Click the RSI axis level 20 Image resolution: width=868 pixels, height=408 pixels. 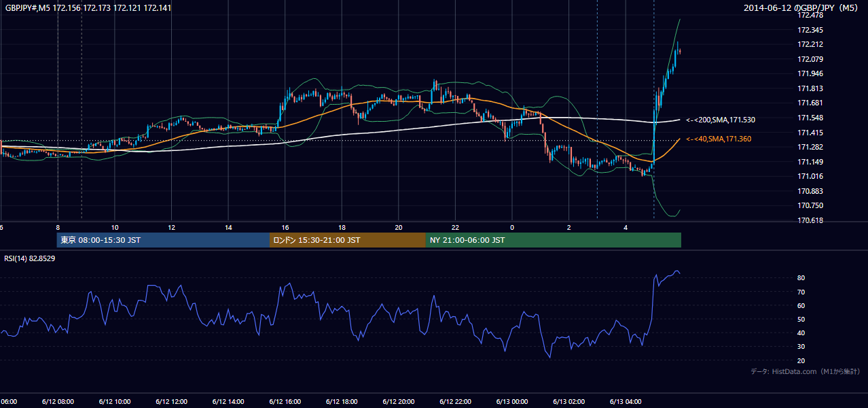pyautogui.click(x=801, y=360)
